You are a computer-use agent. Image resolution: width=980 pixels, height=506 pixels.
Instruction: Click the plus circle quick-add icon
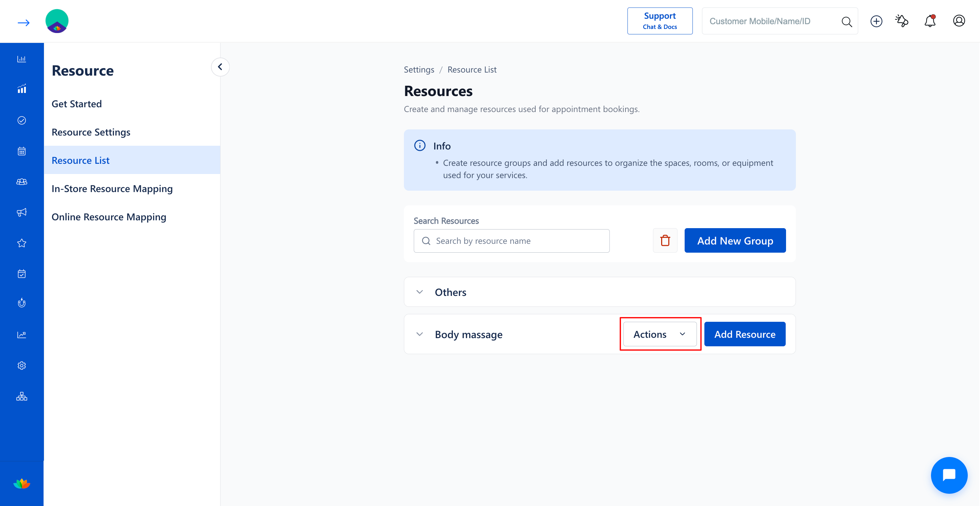point(876,21)
